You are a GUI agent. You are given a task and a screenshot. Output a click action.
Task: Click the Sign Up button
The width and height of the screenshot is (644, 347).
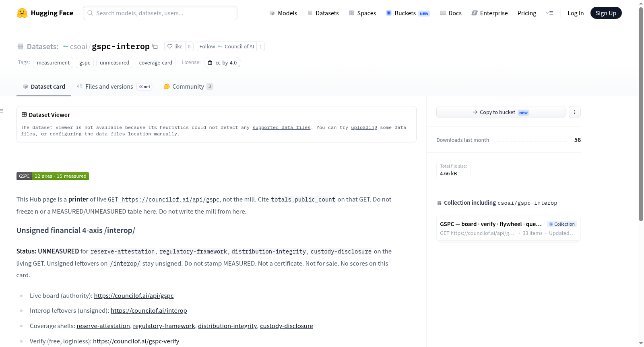(606, 13)
